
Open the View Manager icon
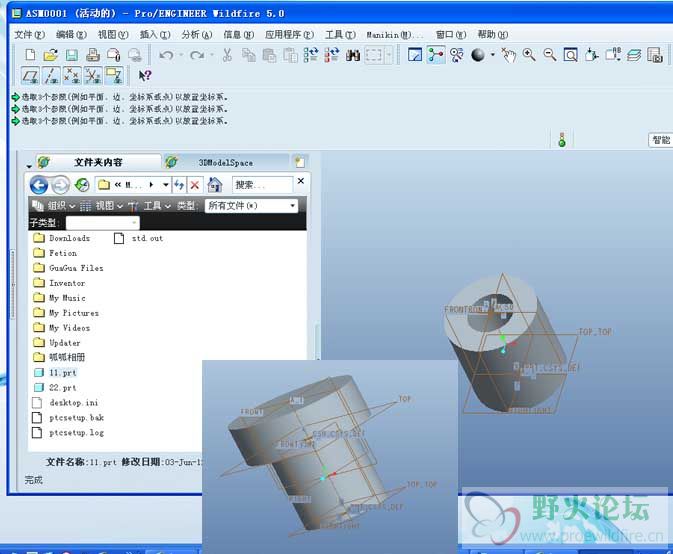coord(655,55)
